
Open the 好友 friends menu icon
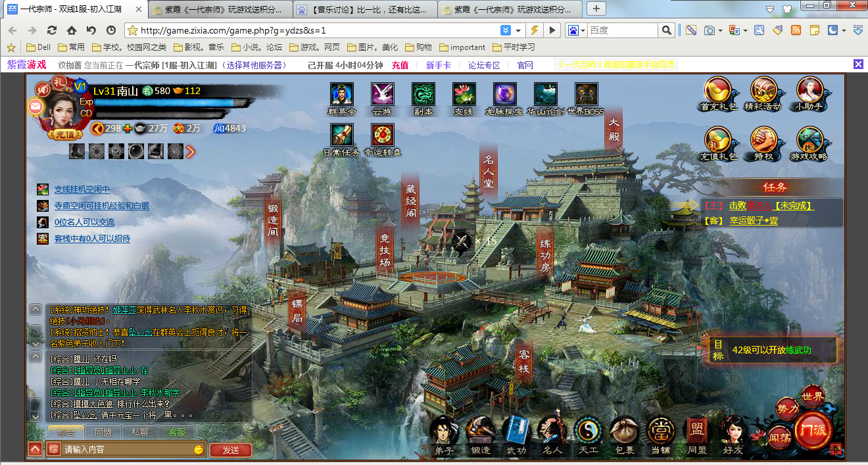(x=733, y=435)
